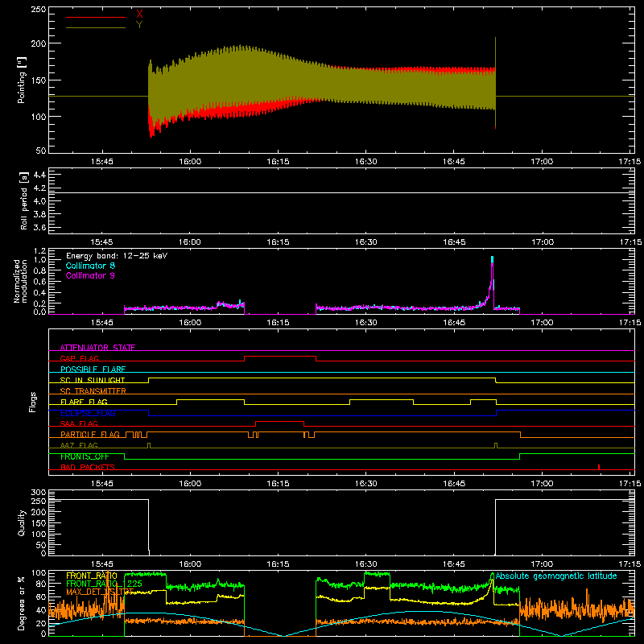The height and width of the screenshot is (644, 644).
Task: Select the 'Energy band: 12-25 keV' label
Action: coord(117,256)
